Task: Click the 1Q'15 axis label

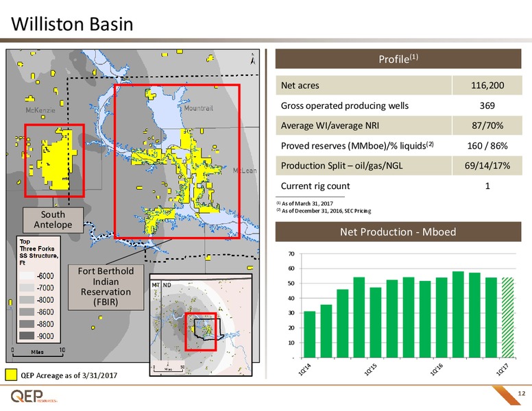Action: [370, 369]
